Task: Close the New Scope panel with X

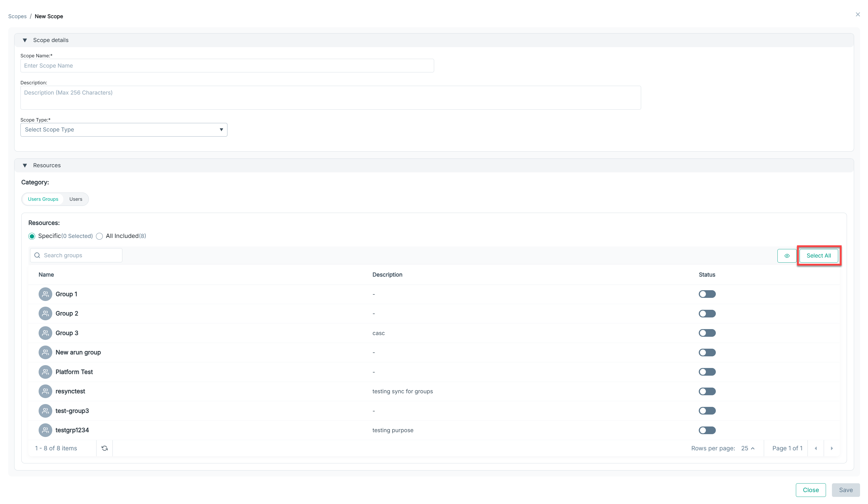Action: (858, 14)
